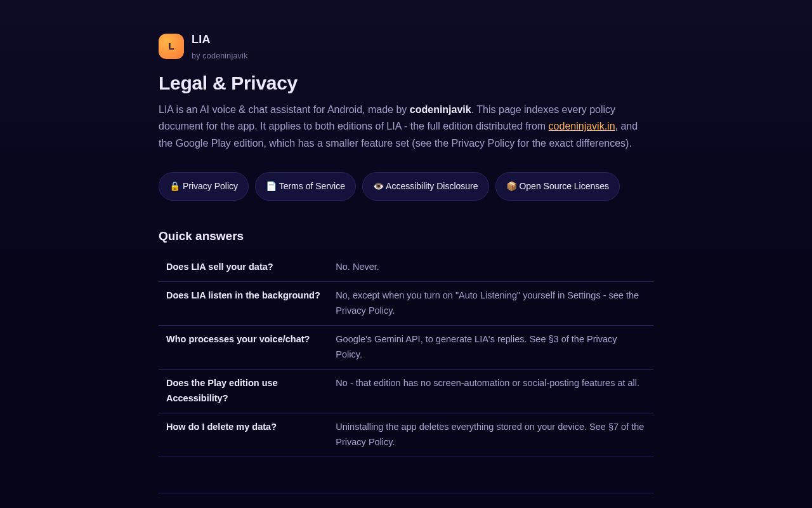
Task: Click the document icon on Terms of Service
Action: 272,186
